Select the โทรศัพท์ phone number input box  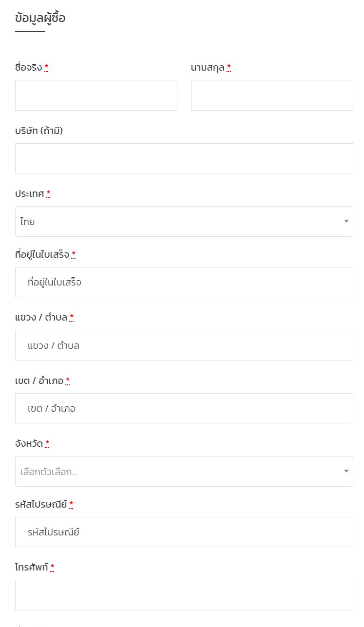(184, 595)
